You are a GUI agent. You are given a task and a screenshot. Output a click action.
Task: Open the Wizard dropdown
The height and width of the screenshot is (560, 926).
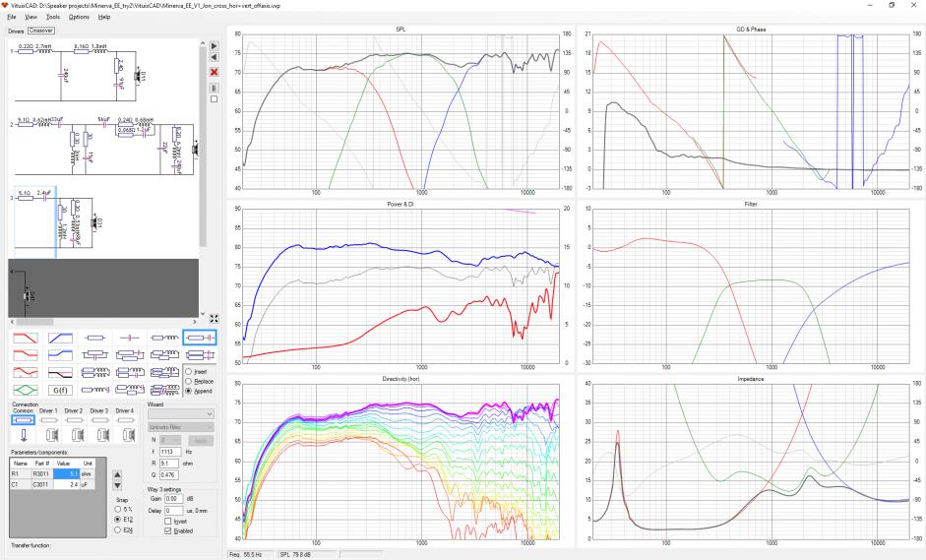click(180, 414)
